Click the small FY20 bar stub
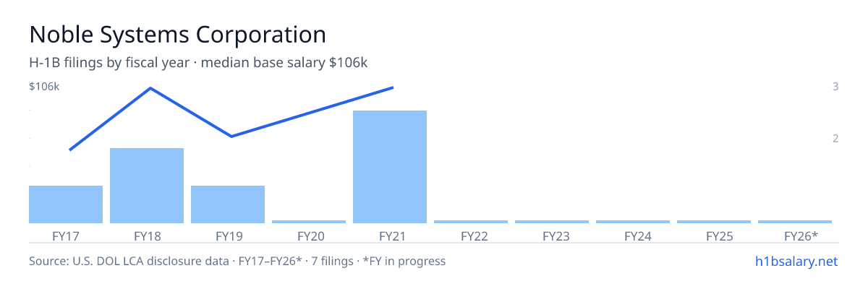This screenshot has height=289, width=868. point(309,222)
